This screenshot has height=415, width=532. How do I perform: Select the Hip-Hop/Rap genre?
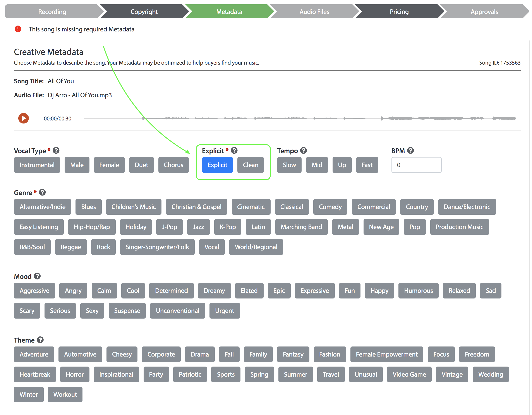tap(92, 227)
